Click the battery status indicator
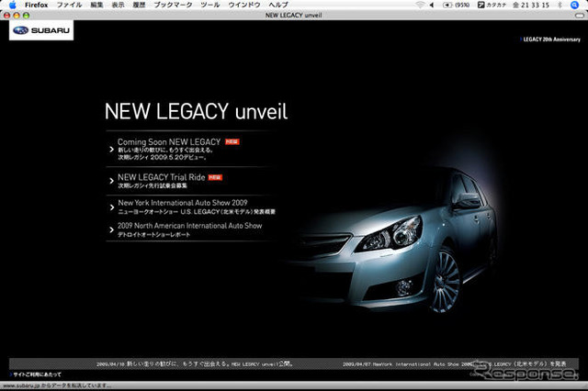This screenshot has height=391, width=588. click(456, 5)
